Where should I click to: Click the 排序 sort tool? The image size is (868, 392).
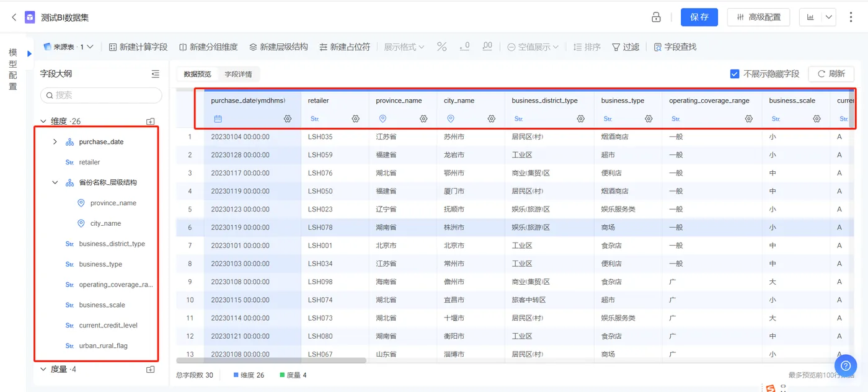[x=587, y=47]
